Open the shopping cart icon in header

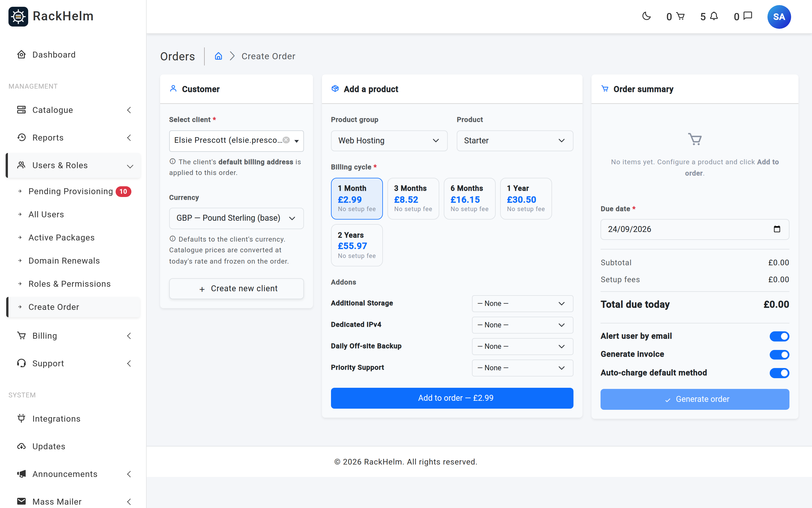tap(680, 16)
